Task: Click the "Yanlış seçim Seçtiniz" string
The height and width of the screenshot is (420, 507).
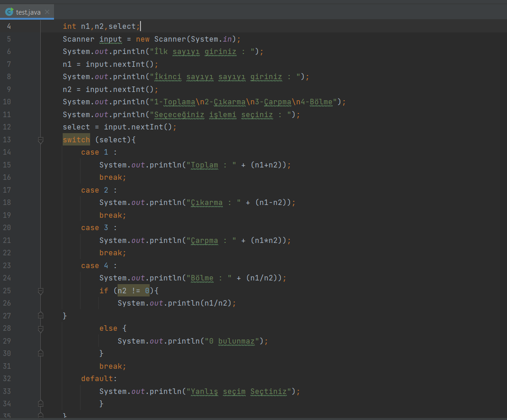Action: [x=238, y=392]
